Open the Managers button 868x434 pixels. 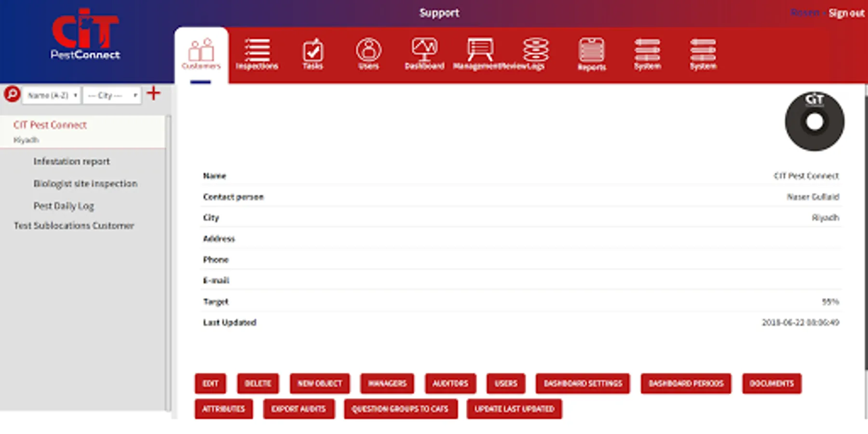(387, 383)
